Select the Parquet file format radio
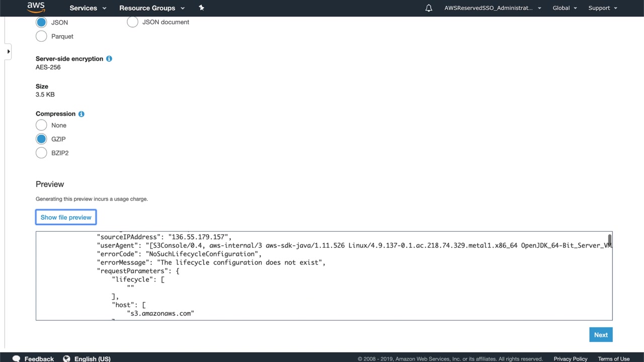This screenshot has height=362, width=644. [x=41, y=36]
